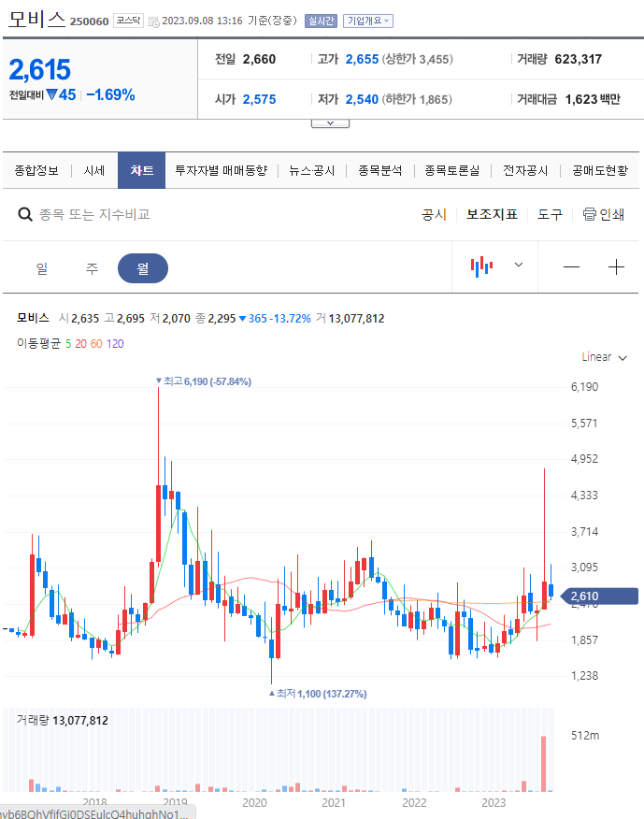Click the 저가 2,540 value
The height and width of the screenshot is (819, 644).
[362, 99]
